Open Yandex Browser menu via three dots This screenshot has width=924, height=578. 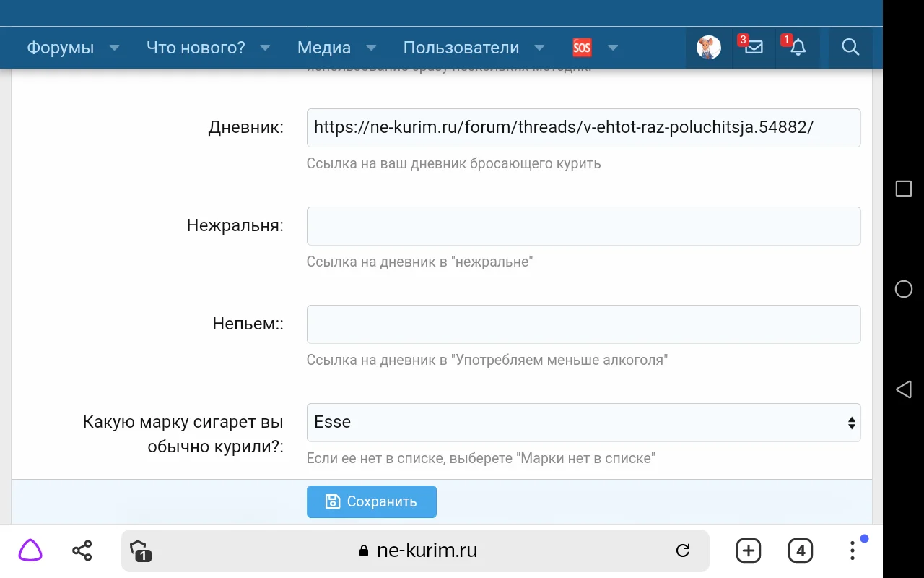853,550
